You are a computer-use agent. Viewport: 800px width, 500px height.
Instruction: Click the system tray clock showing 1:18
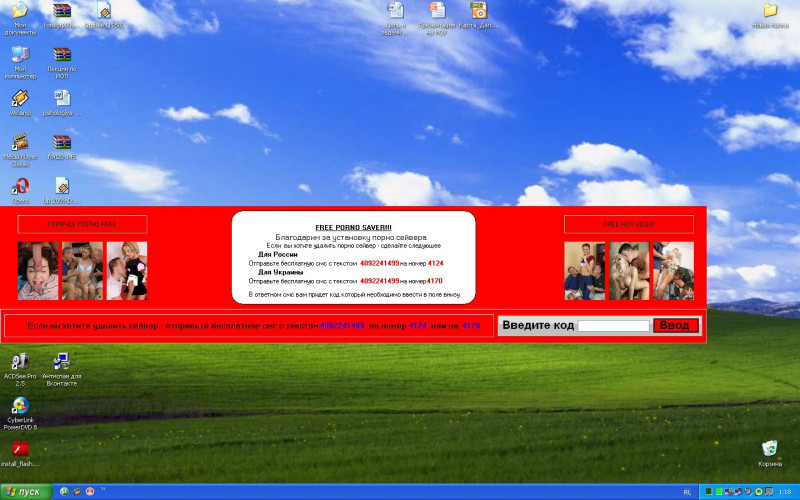click(x=785, y=492)
